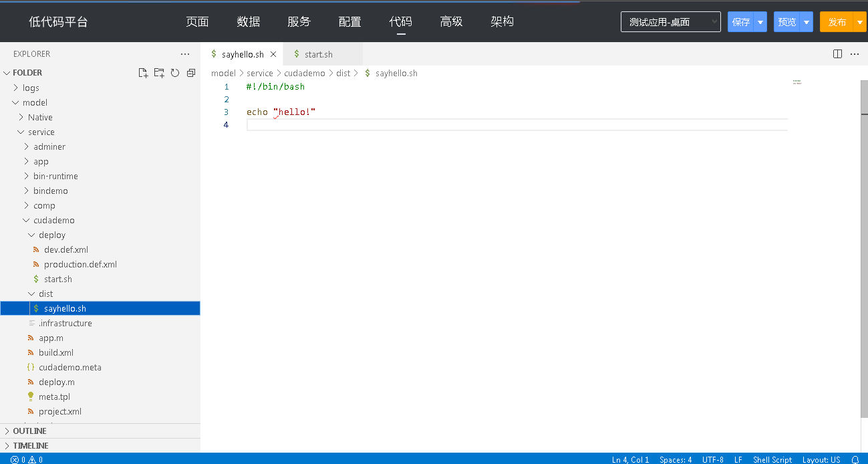Click the braces icon of cudademo.meta
This screenshot has width=868, height=464.
point(31,367)
